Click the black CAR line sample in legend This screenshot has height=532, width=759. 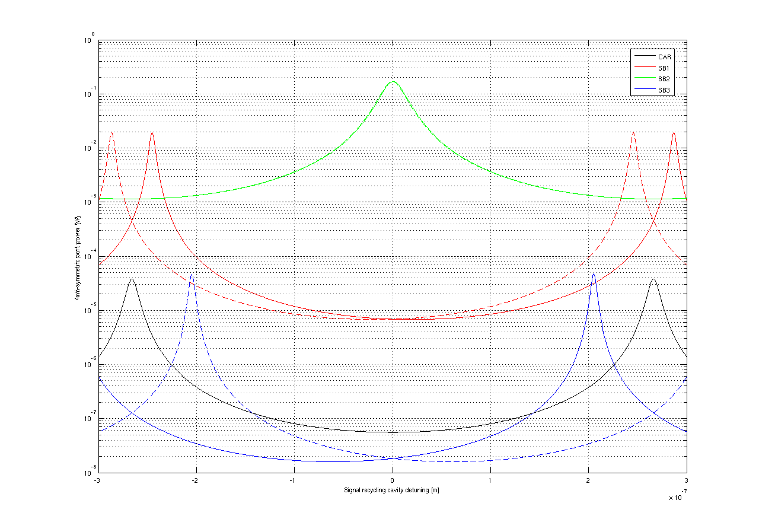point(644,57)
